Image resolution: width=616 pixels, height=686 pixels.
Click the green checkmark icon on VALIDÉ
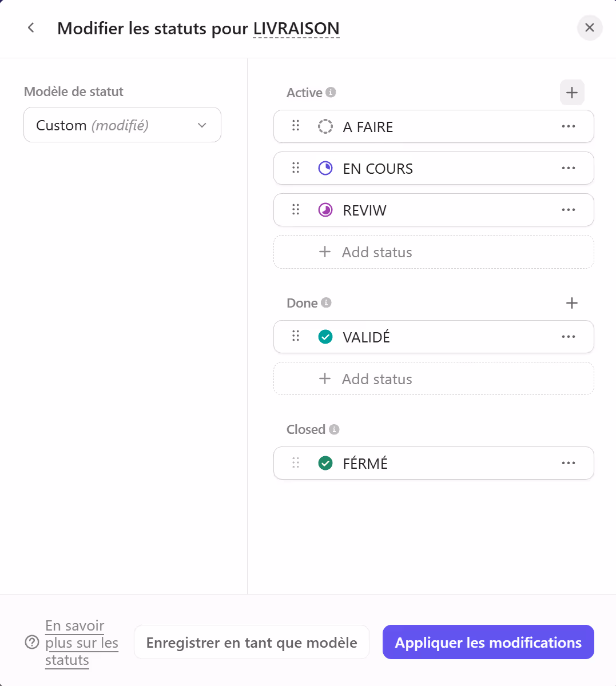(x=325, y=337)
